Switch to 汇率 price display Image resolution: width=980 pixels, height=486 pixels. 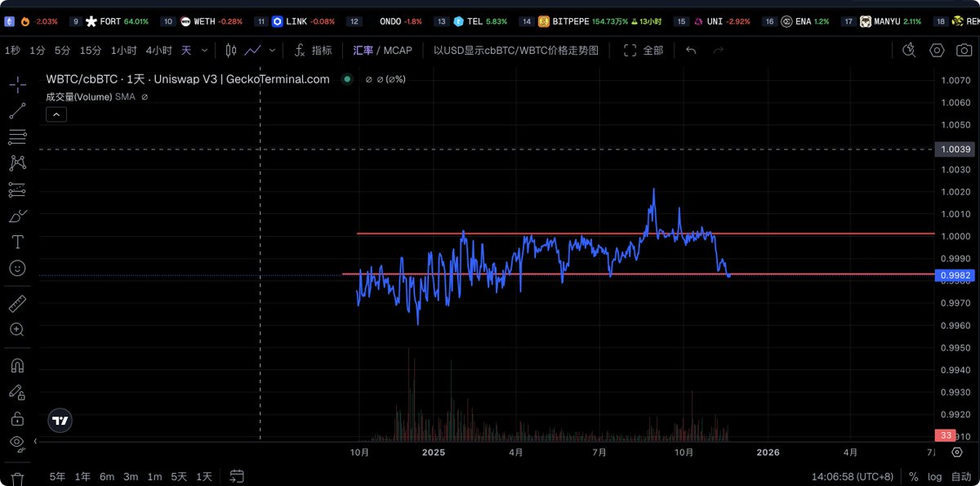363,51
